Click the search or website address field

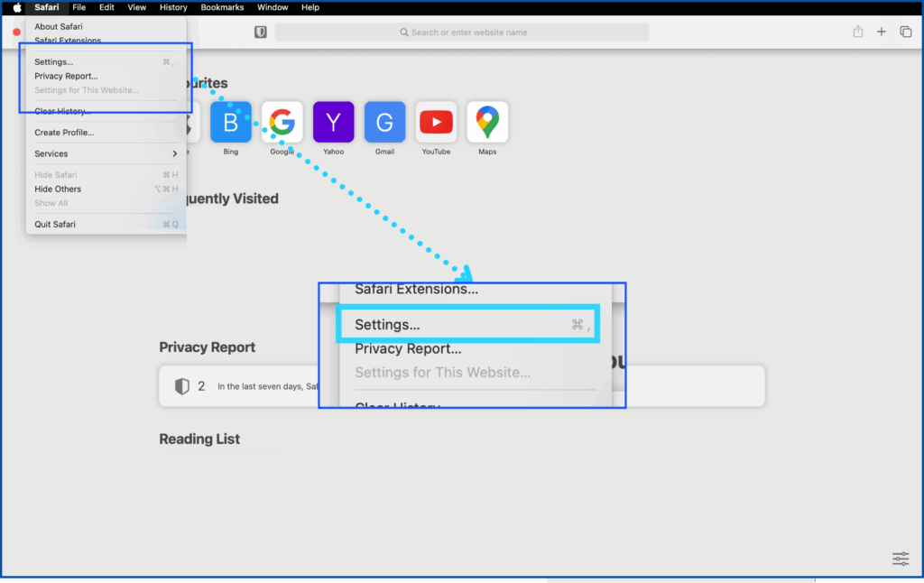pos(462,32)
